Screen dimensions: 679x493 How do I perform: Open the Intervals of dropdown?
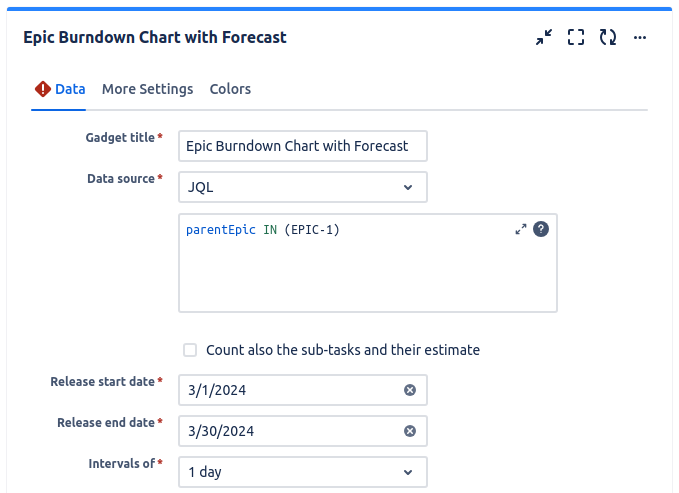(x=303, y=472)
